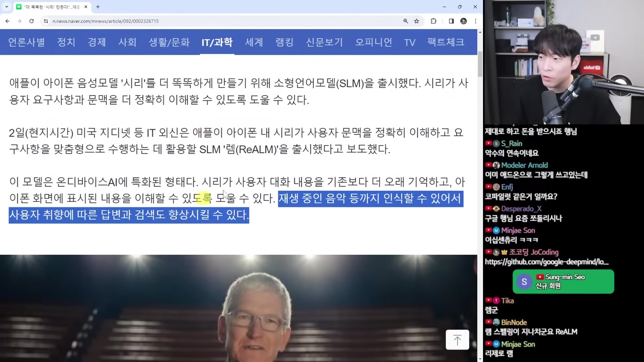Open the 생활/문화 news section

pyautogui.click(x=169, y=42)
